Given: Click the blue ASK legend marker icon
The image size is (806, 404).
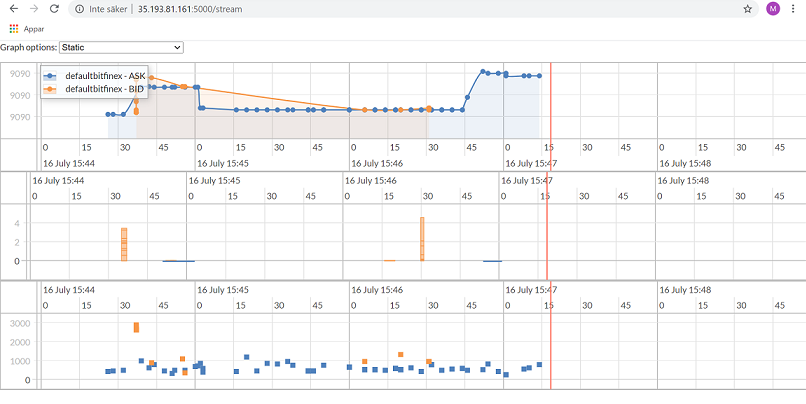Looking at the screenshot, I should coord(52,76).
